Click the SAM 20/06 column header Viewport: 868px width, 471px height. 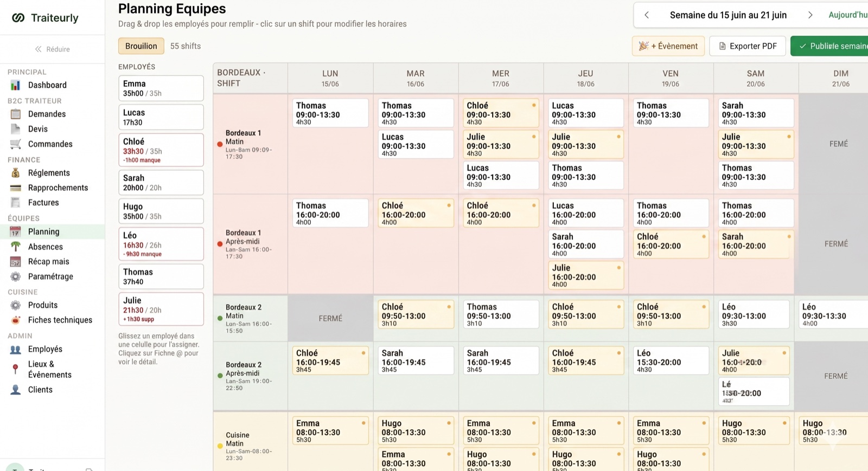[756, 78]
